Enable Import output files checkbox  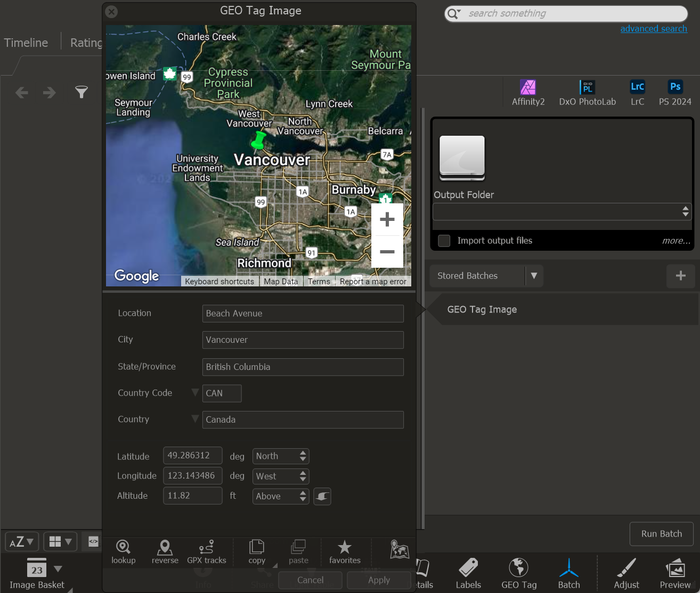click(444, 241)
